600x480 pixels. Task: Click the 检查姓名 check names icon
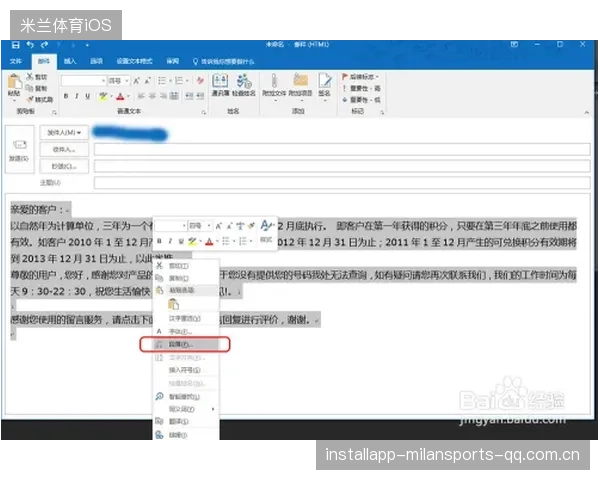click(x=244, y=85)
